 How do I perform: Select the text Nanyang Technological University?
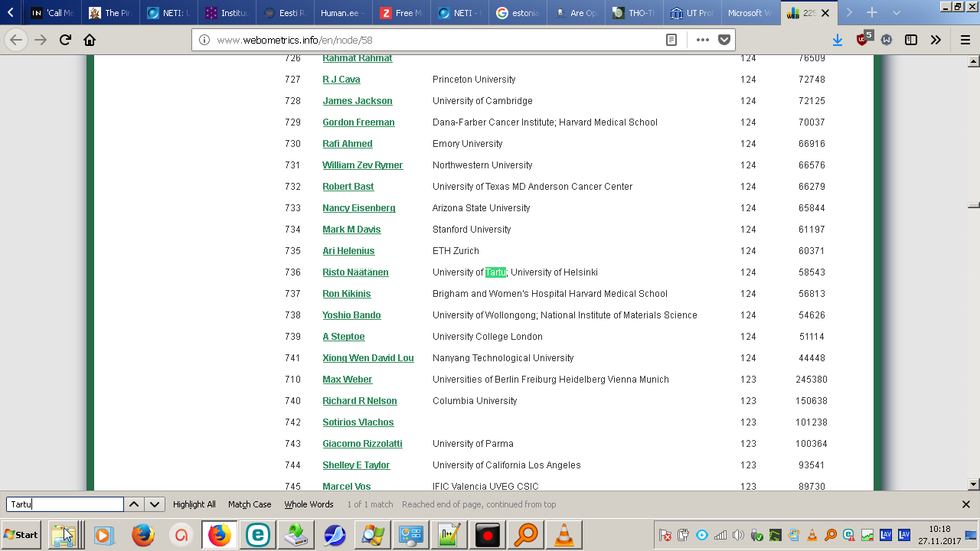[503, 358]
